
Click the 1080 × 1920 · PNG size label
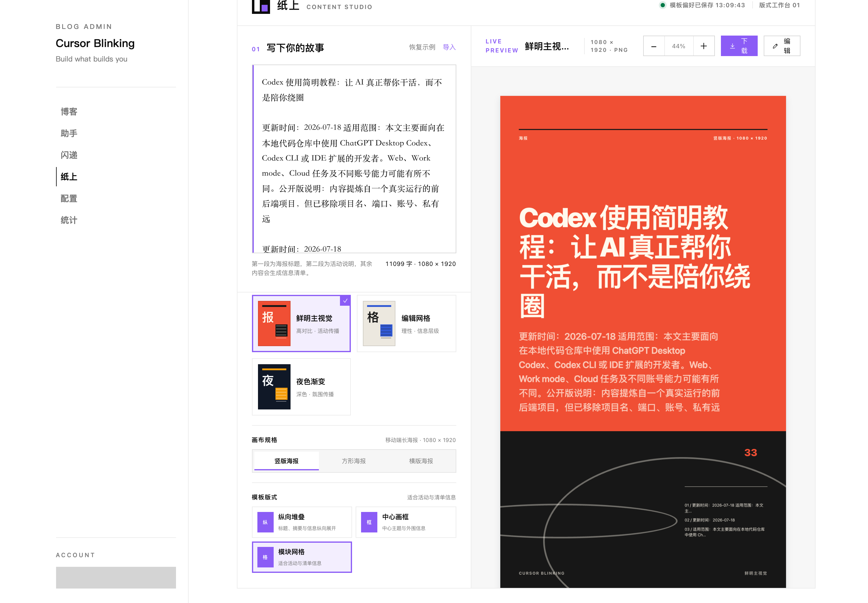(x=609, y=46)
